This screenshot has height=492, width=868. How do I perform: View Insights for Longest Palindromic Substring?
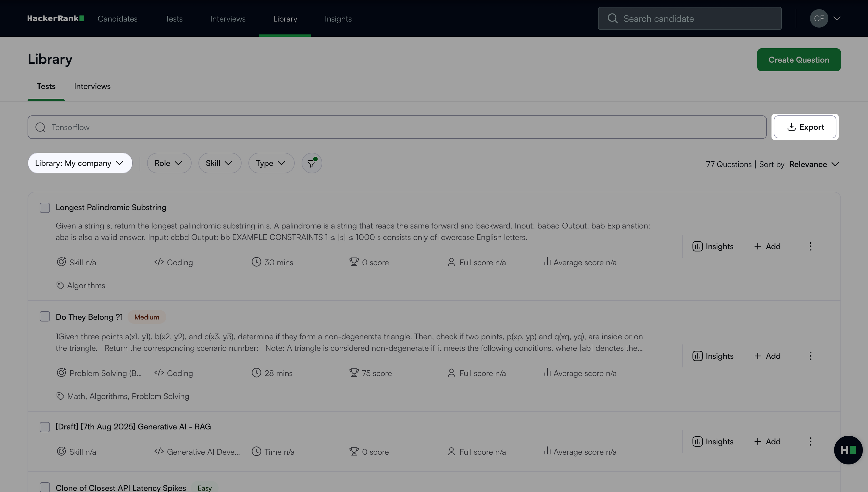[x=713, y=246]
